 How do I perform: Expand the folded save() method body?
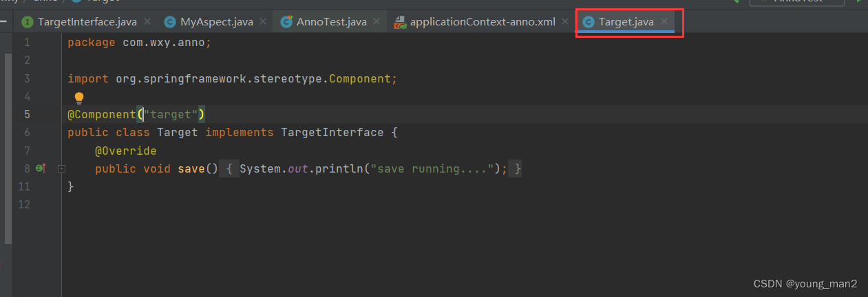pos(61,168)
